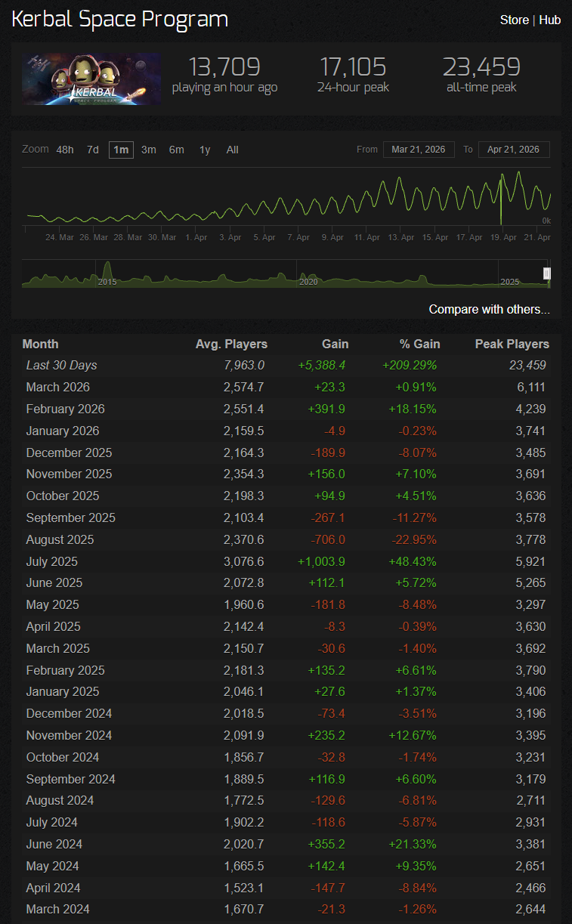Screen dimensions: 572x924
Task: Click the Avg. Players column header
Action: coord(231,344)
